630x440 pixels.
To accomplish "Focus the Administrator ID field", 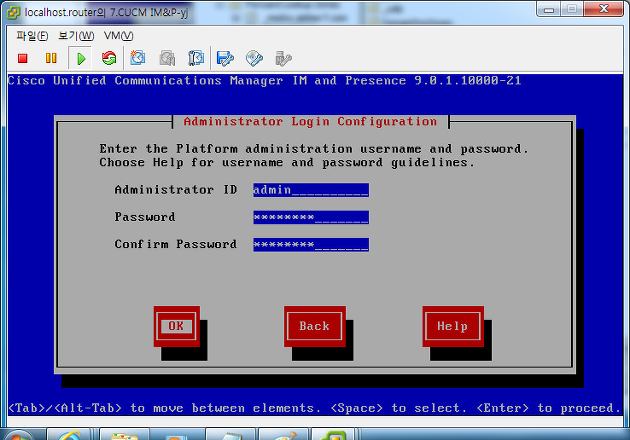I will click(311, 190).
